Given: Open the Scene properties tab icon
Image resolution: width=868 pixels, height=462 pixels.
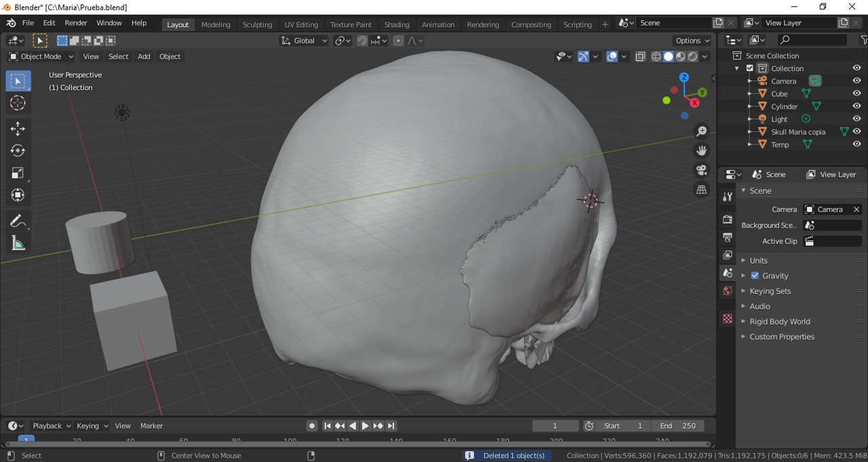Looking at the screenshot, I should pos(728,272).
